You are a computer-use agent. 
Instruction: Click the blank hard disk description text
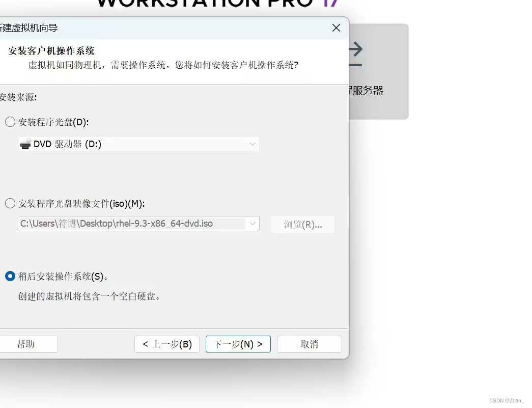pos(89,296)
